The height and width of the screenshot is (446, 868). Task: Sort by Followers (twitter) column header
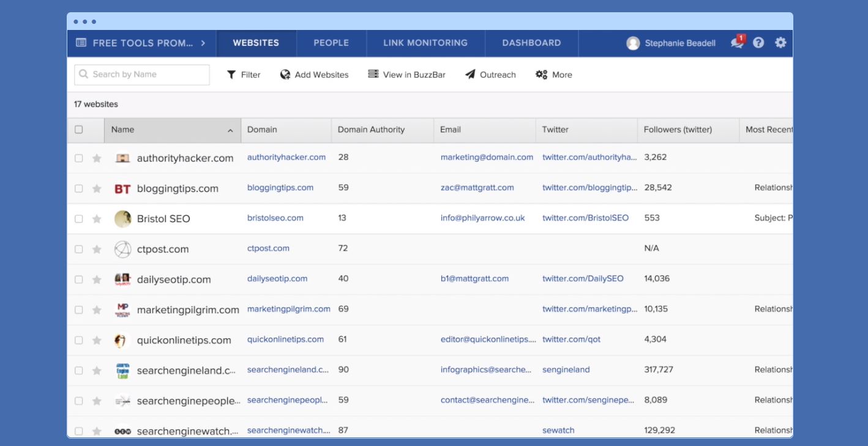click(688, 130)
